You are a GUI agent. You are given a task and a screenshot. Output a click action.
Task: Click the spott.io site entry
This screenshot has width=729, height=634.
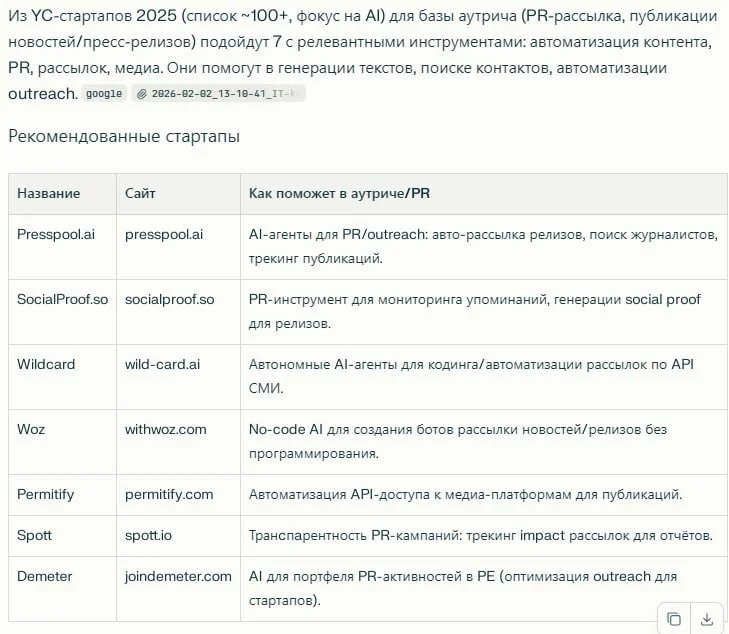coord(148,535)
